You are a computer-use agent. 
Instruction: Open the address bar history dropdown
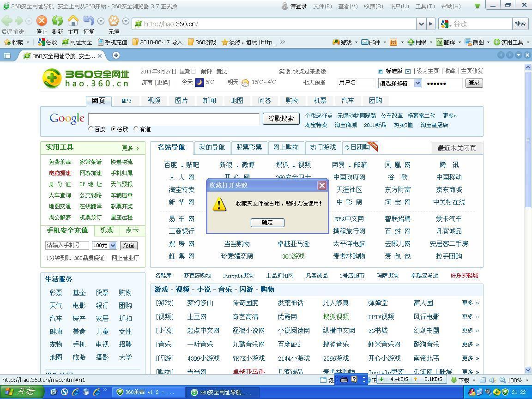pos(421,24)
